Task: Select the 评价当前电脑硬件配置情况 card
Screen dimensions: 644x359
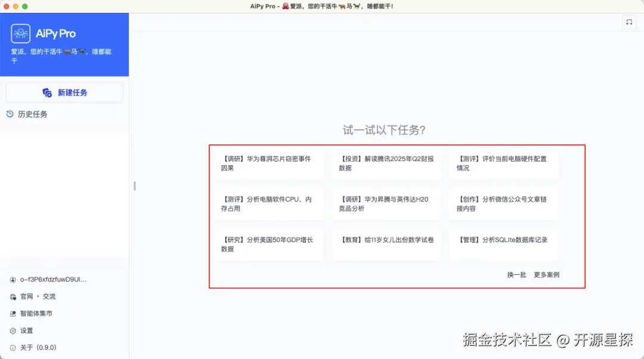Action: point(504,162)
